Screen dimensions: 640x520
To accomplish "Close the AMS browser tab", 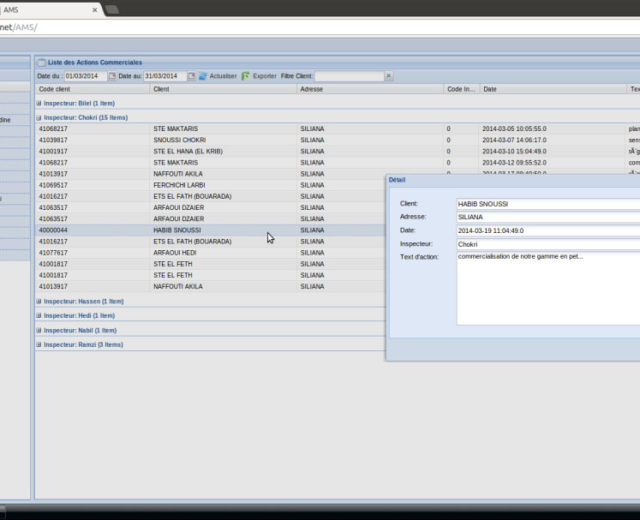I will click(94, 9).
